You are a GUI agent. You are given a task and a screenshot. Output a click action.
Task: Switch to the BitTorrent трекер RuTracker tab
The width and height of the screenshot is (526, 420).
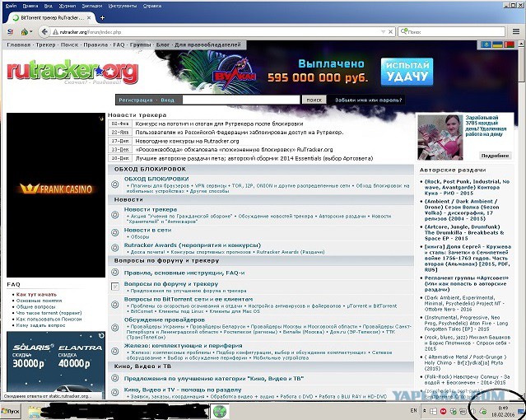point(50,18)
